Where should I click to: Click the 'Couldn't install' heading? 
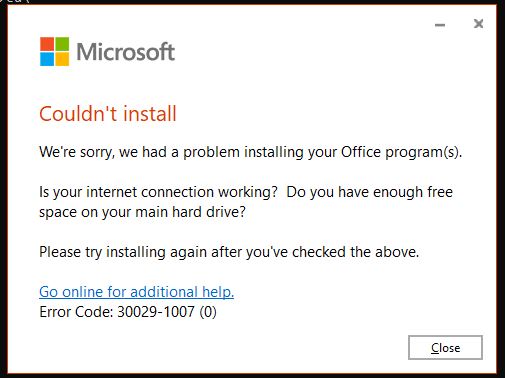tap(108, 114)
